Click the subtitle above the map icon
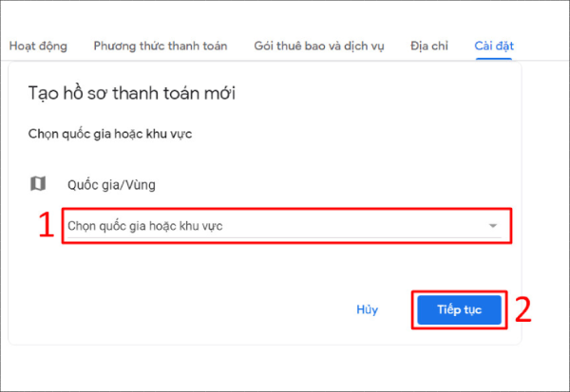The width and height of the screenshot is (570, 392). (x=110, y=133)
